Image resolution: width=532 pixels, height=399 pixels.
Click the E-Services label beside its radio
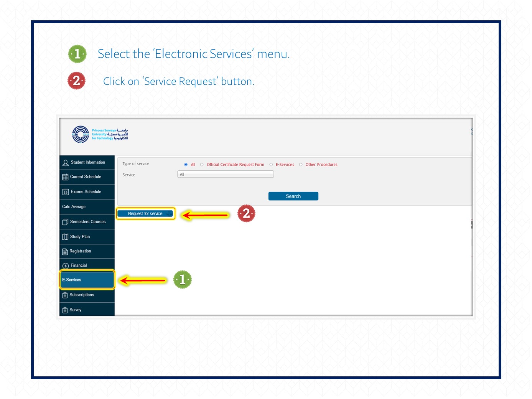[285, 165]
